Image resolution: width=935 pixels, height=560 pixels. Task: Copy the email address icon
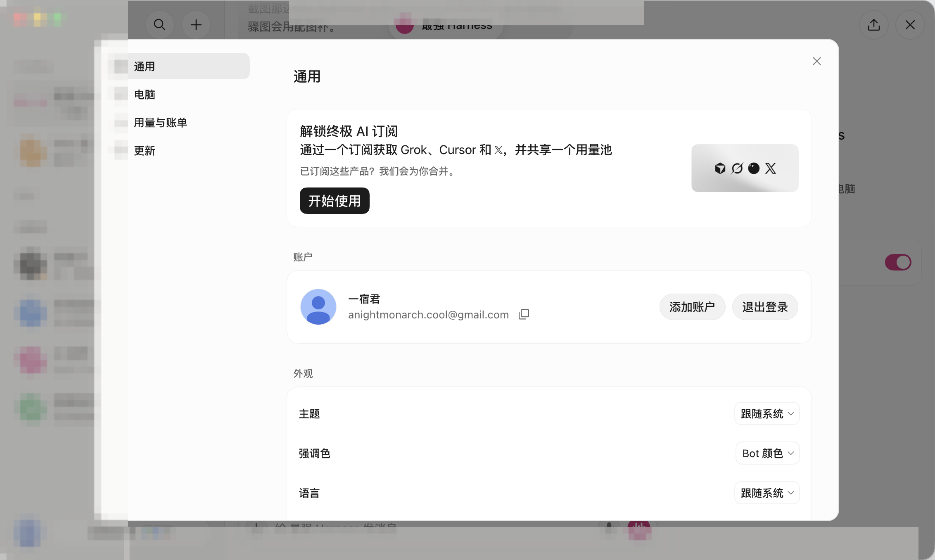click(x=524, y=315)
